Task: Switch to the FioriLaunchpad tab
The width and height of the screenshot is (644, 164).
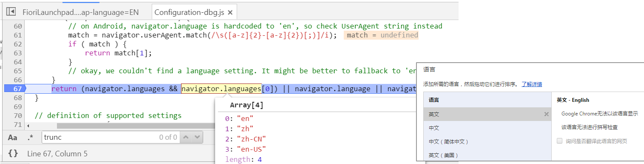Action: pos(80,12)
